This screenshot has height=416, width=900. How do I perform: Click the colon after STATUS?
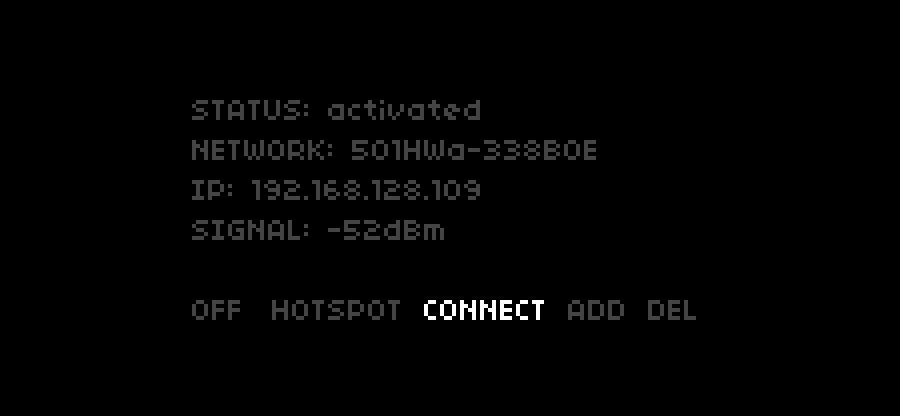307,110
